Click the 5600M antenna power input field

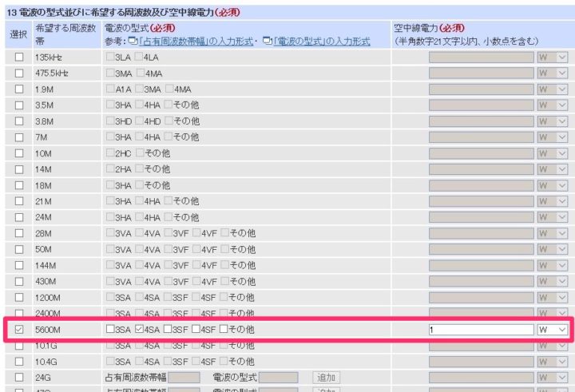click(x=481, y=329)
